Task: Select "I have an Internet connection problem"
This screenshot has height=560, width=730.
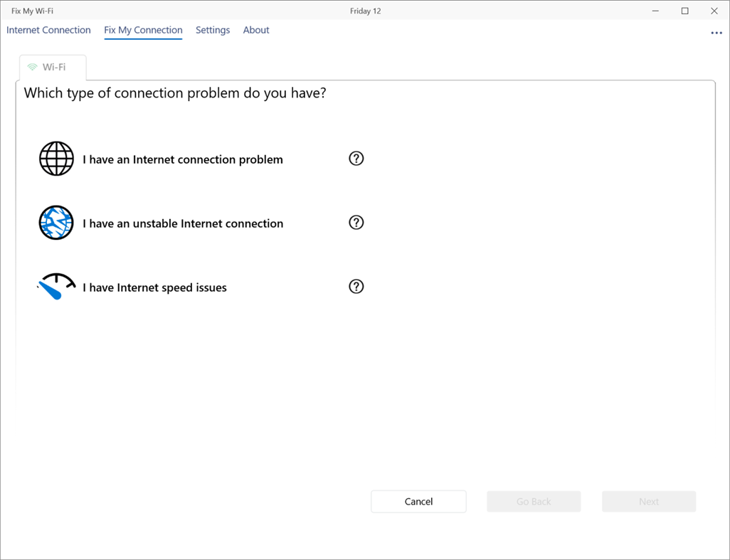Action: 183,159
